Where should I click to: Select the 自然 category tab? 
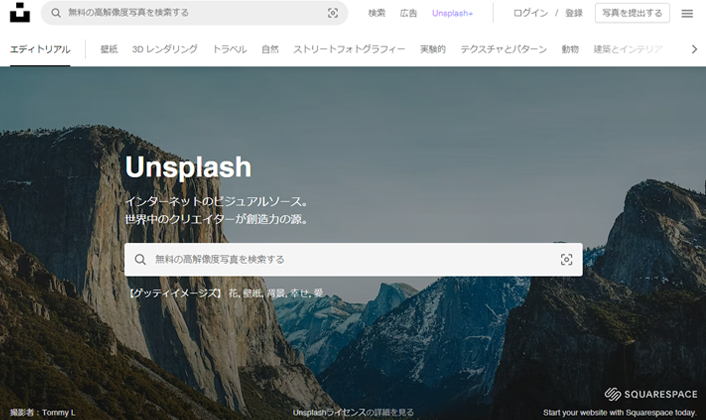[270, 49]
